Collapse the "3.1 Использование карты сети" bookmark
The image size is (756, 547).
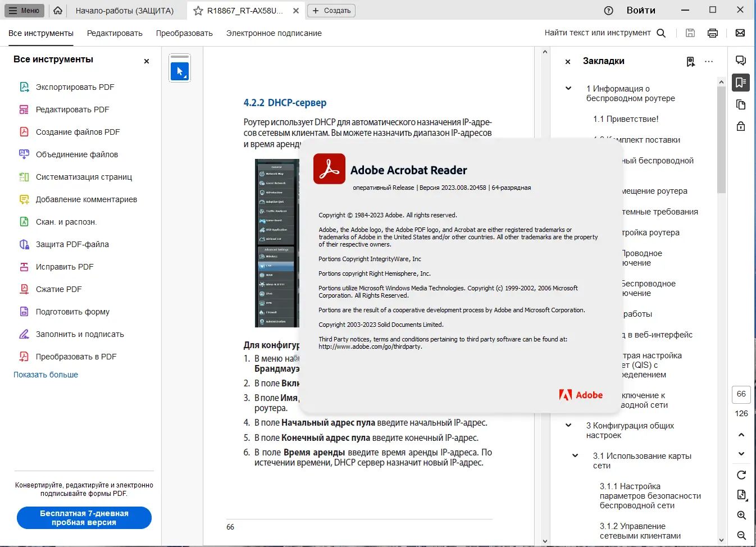(575, 455)
